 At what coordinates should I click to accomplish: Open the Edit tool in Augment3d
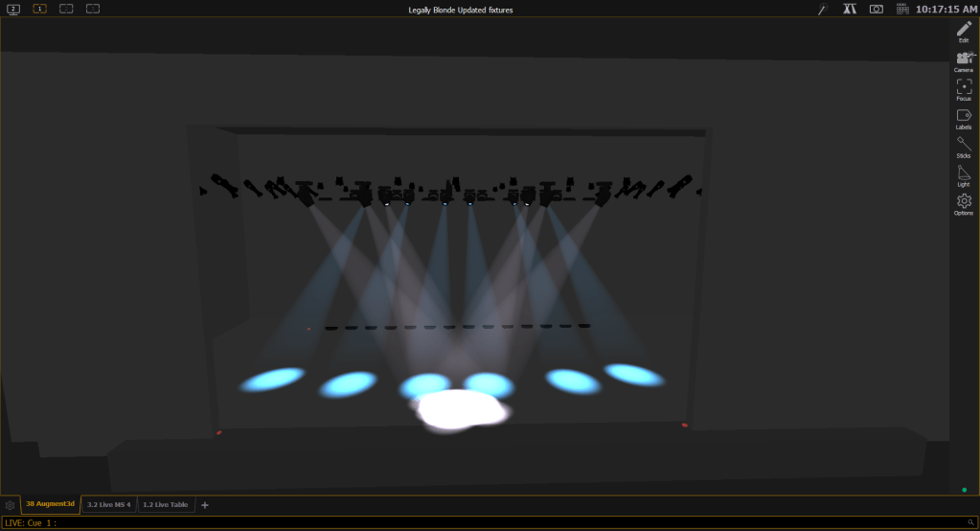(x=964, y=32)
